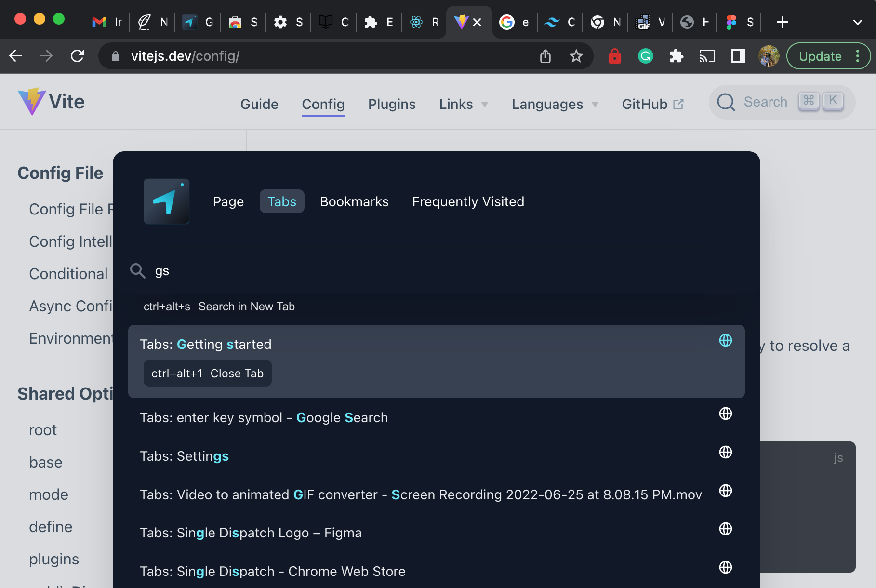Click the Search in New Tab action
This screenshot has height=588, width=876.
click(219, 307)
